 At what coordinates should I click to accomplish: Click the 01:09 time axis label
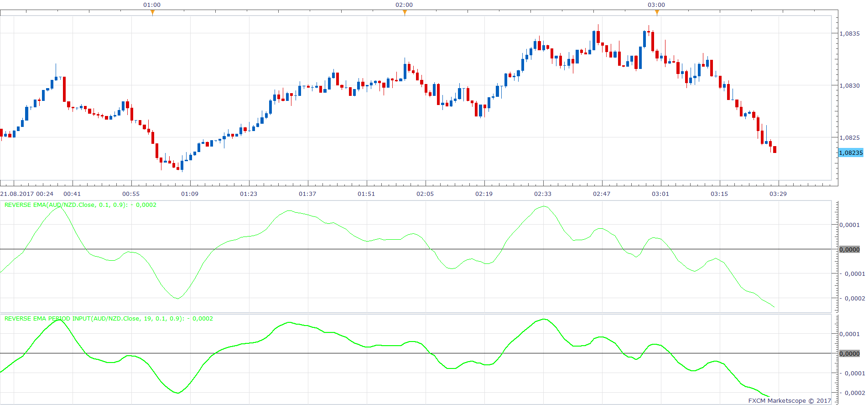tap(190, 194)
